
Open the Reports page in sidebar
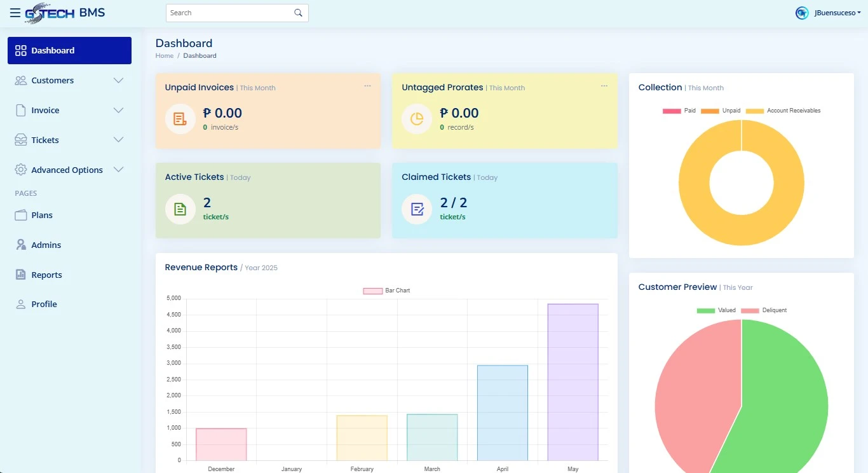pyautogui.click(x=46, y=275)
